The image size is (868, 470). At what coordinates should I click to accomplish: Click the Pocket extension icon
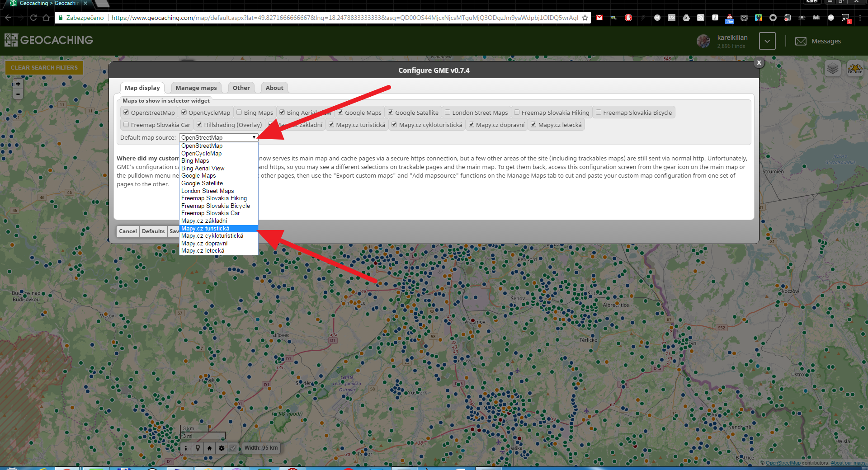[x=744, y=18]
